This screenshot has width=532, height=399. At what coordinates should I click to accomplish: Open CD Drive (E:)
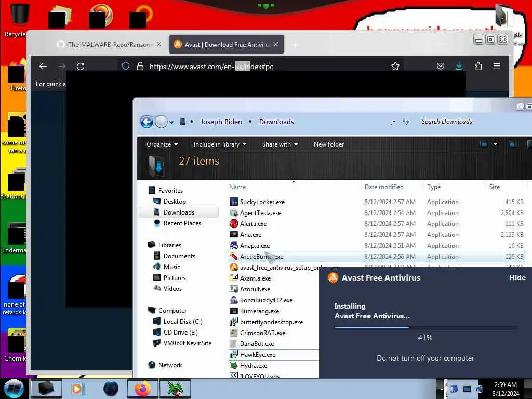[180, 332]
